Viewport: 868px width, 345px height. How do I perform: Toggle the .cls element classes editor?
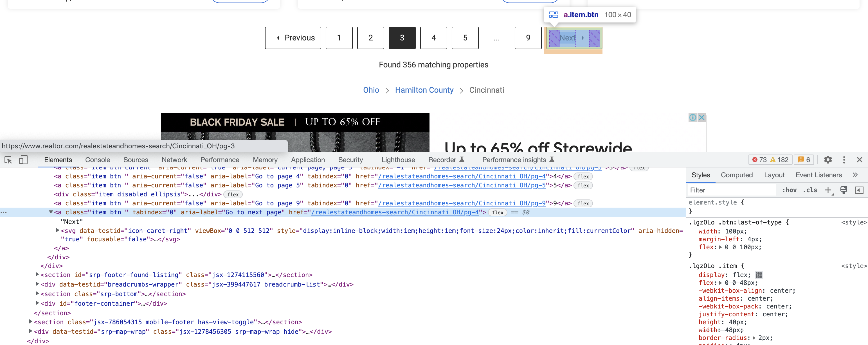pos(810,190)
